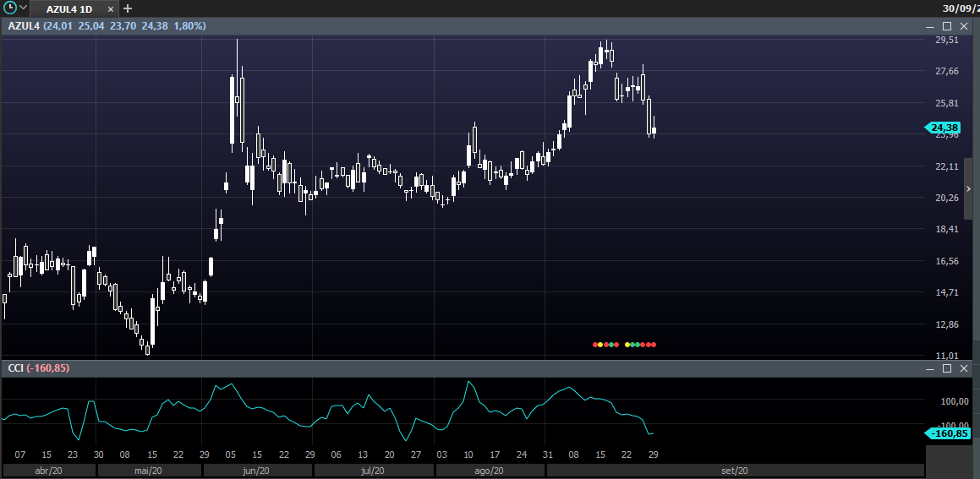Click the CCI (-160,85) indicator label
Screen dimensions: 980x479
click(39, 368)
